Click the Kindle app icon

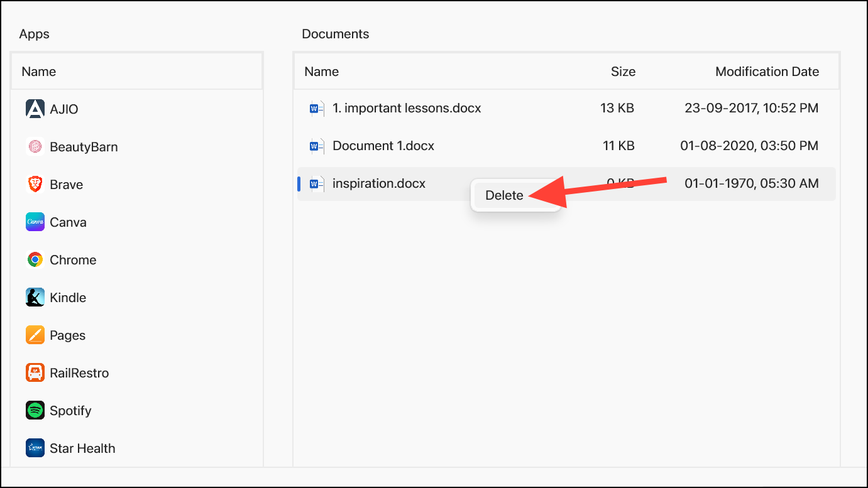(x=35, y=297)
